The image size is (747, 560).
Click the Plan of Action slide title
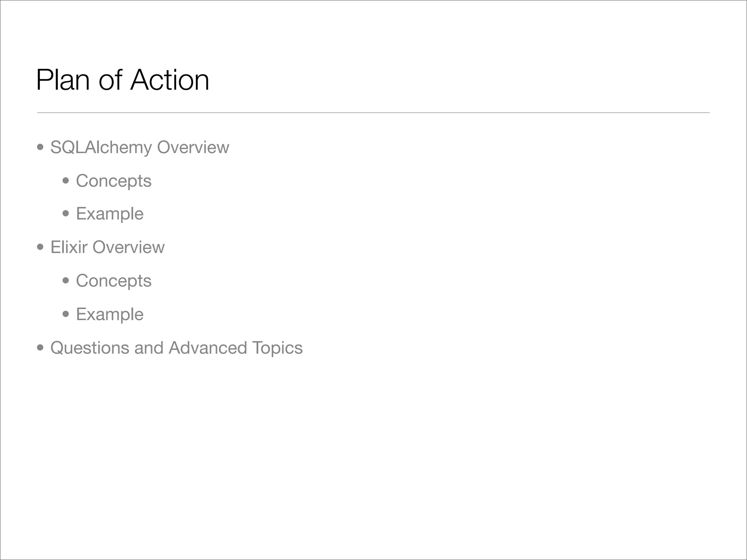(x=123, y=80)
